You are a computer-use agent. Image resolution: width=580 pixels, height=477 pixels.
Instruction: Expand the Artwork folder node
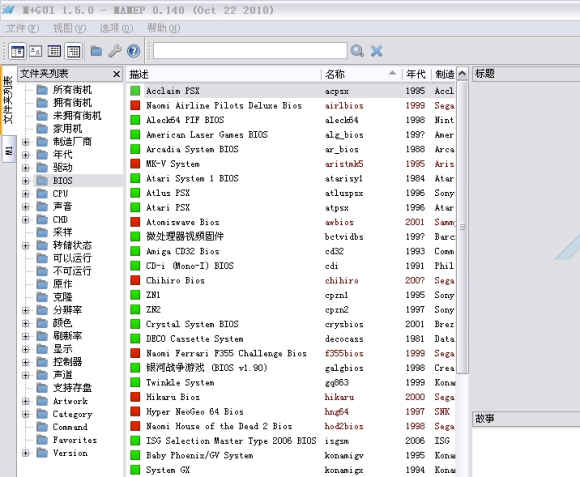coord(26,401)
